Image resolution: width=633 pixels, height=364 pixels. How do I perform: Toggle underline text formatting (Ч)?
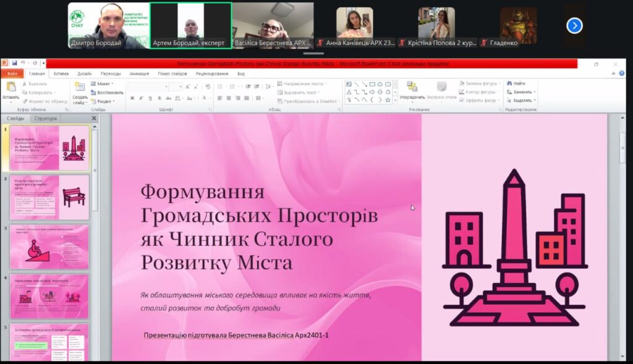click(149, 98)
